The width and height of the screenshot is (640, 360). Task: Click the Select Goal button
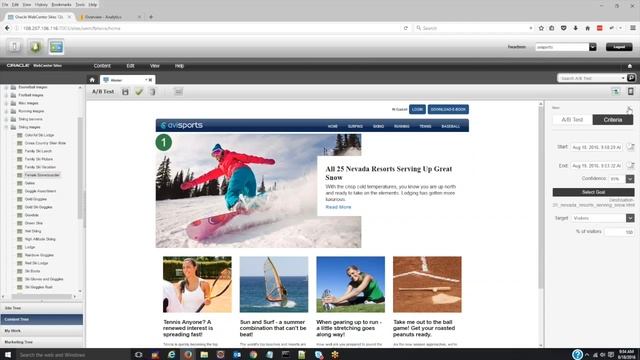(593, 192)
